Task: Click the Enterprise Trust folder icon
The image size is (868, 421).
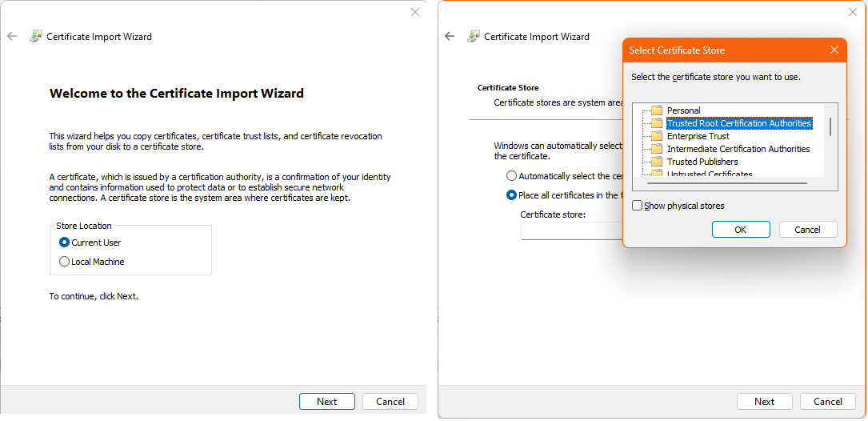Action: (x=657, y=136)
